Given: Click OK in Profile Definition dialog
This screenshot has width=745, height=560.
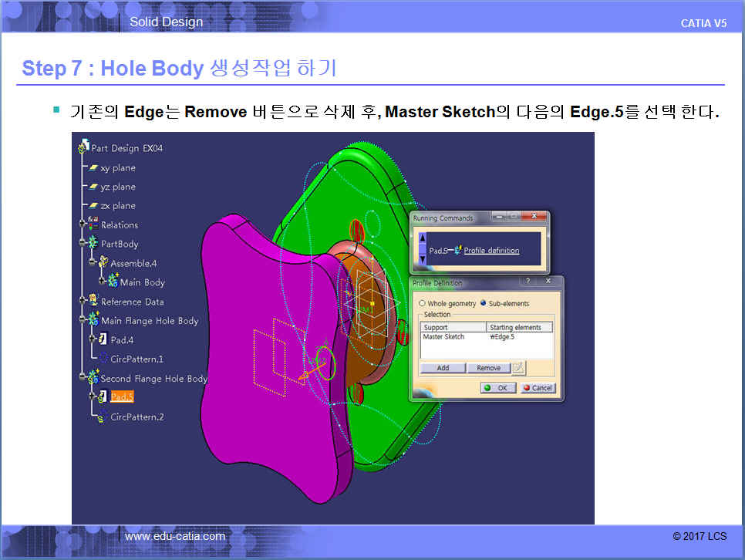Looking at the screenshot, I should pos(497,388).
